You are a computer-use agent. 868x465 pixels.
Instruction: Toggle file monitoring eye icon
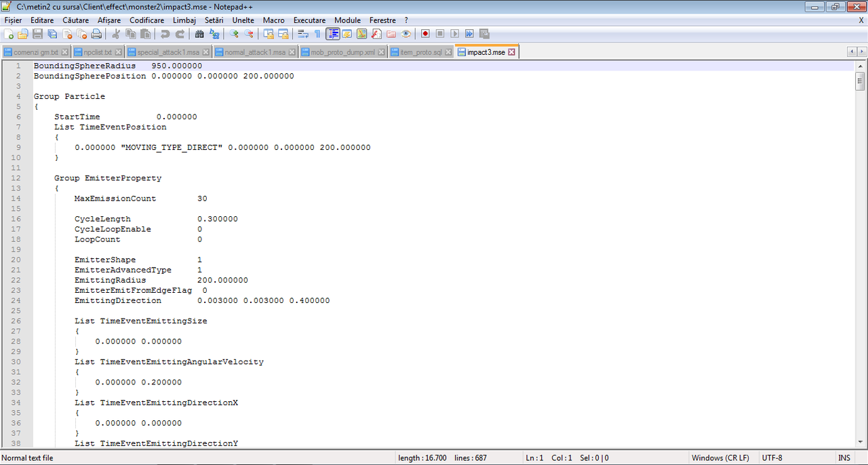click(406, 34)
